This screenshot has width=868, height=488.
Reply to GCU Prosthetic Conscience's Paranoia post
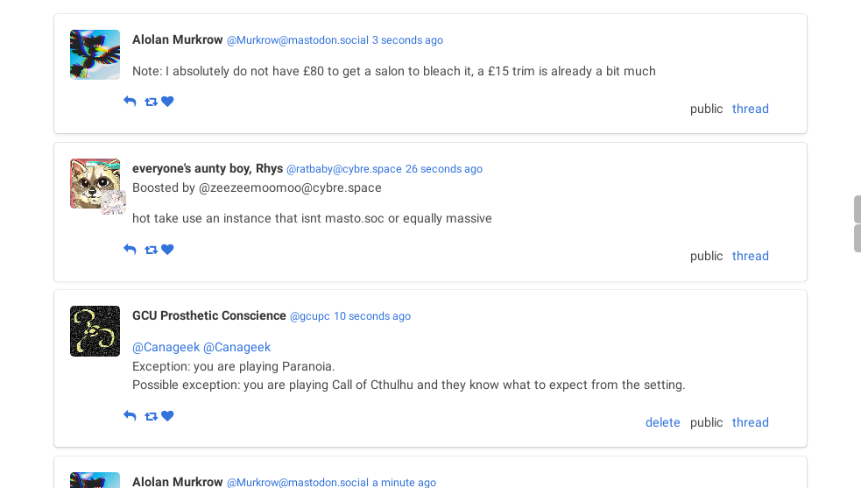(x=130, y=416)
